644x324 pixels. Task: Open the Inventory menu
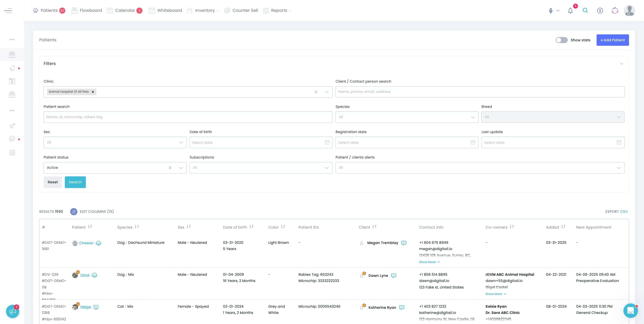click(203, 10)
